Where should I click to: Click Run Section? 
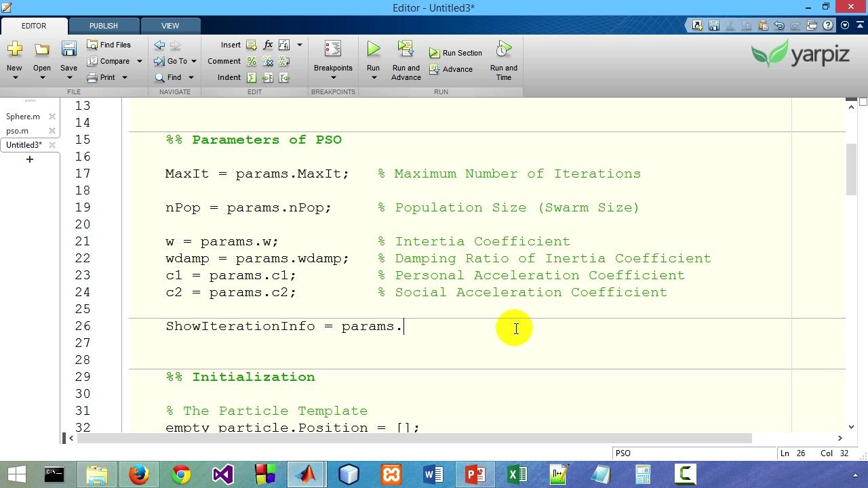pos(456,53)
